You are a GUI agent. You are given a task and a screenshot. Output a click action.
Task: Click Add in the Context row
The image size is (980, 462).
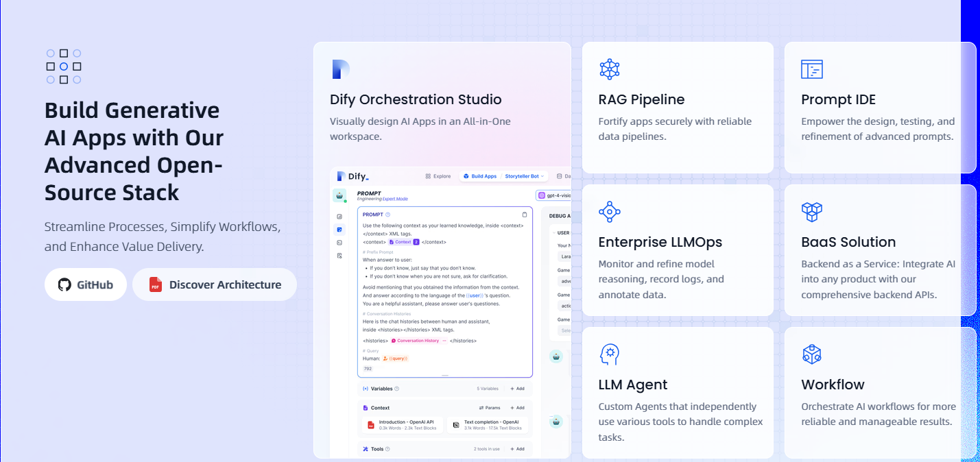[517, 408]
